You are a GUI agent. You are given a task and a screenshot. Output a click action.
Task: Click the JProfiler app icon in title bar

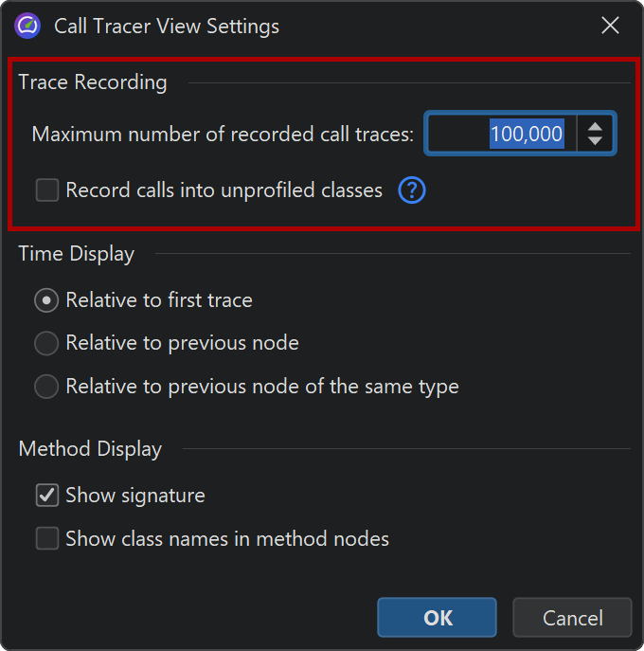tap(28, 26)
